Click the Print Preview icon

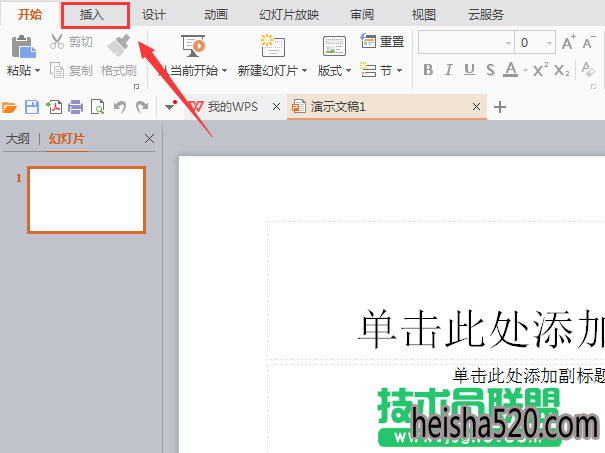[97, 107]
